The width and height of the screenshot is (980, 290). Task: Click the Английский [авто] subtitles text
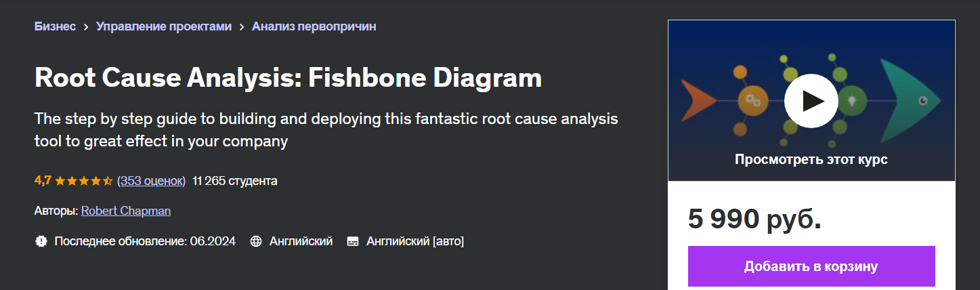point(414,241)
